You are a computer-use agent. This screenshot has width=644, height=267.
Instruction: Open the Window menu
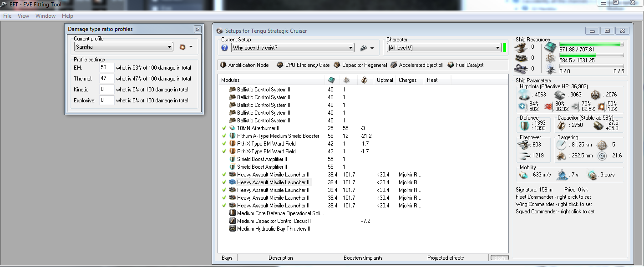coord(46,16)
